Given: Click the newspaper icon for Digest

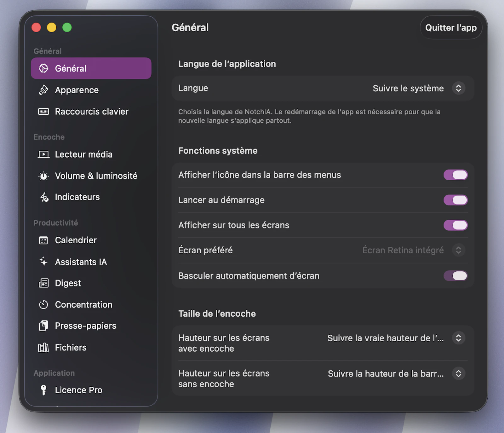Looking at the screenshot, I should coord(43,283).
